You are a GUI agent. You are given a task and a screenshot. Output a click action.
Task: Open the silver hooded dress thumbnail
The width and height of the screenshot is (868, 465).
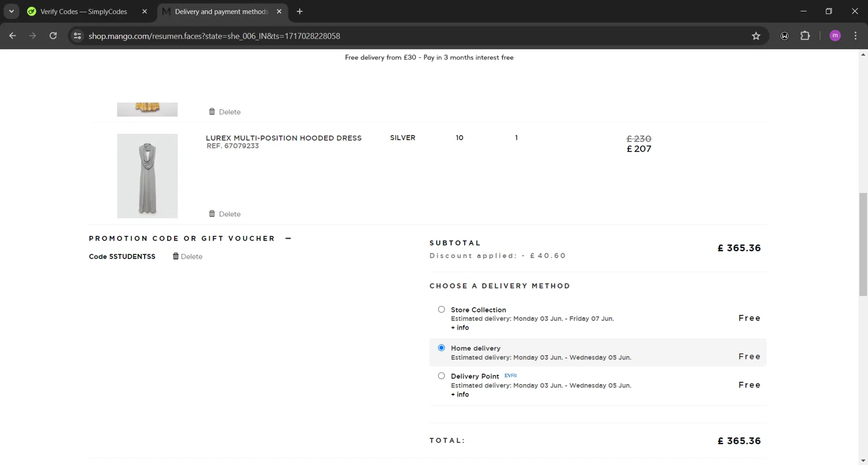[147, 176]
